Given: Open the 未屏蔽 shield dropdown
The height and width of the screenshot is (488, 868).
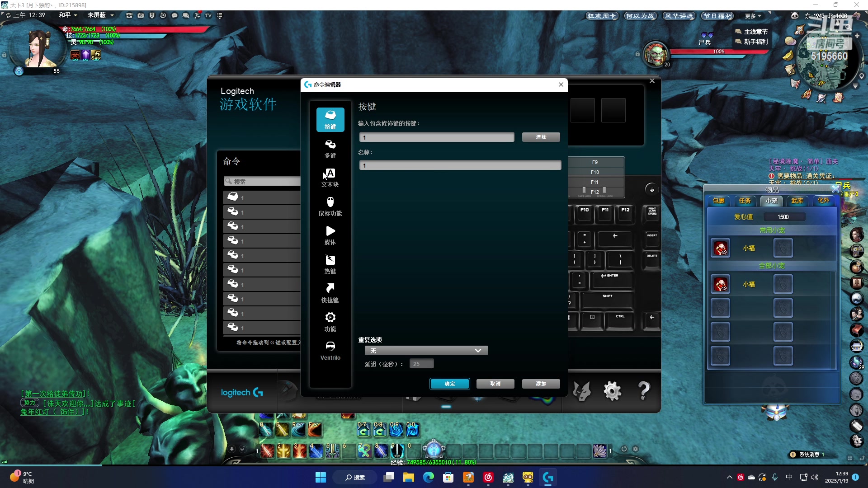Looking at the screenshot, I should pyautogui.click(x=100, y=15).
